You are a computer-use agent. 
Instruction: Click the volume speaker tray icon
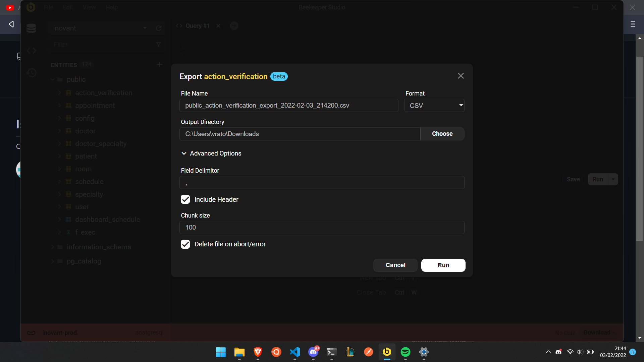click(x=580, y=352)
